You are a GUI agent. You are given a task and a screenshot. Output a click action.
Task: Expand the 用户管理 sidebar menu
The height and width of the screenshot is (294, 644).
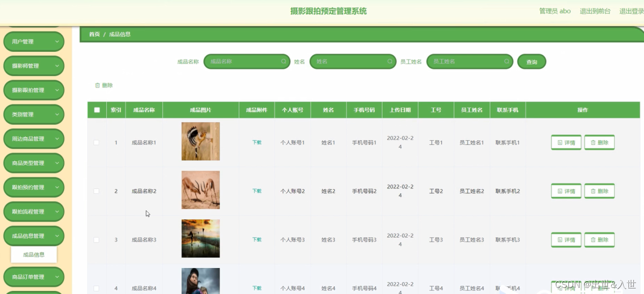[x=34, y=42]
